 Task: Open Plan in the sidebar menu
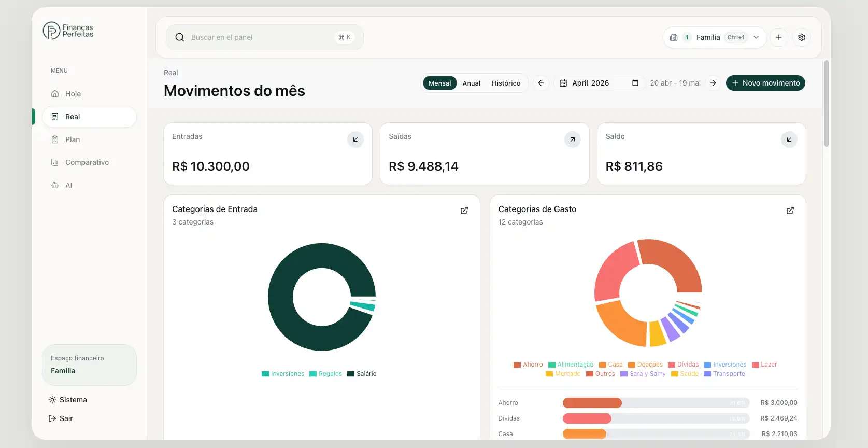89,139
